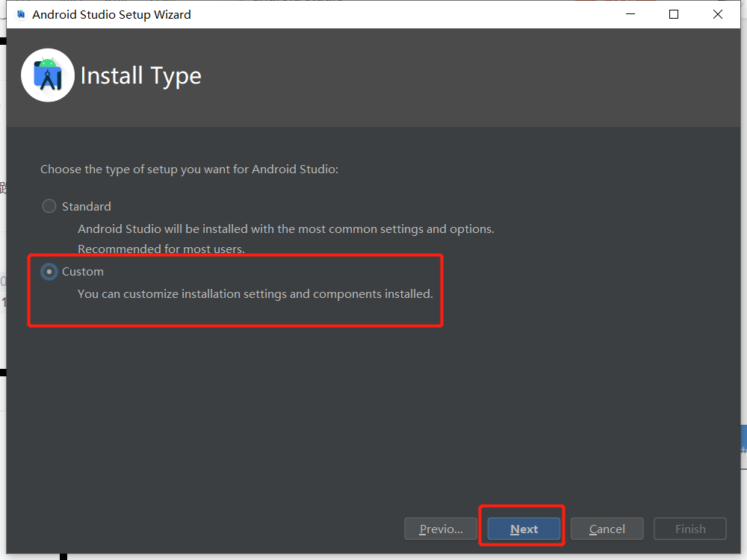Click 'Choose the type of setup' prompt text
Screen dimensions: 747x560
coord(189,169)
